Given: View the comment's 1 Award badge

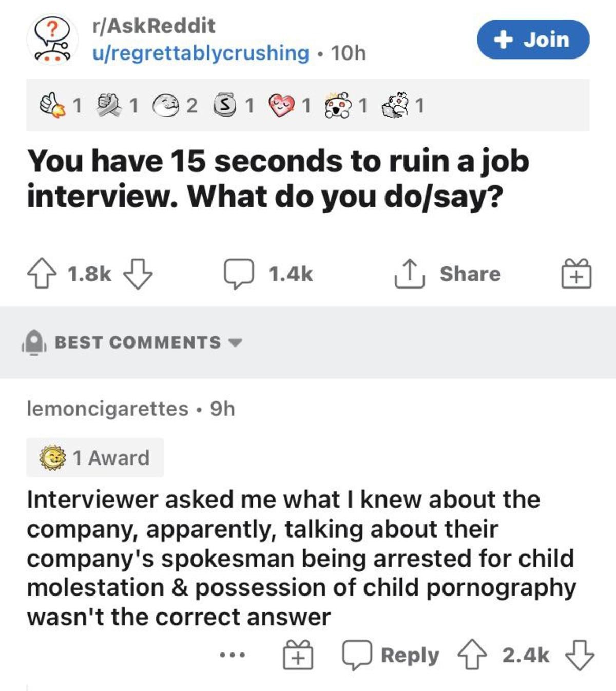Looking at the screenshot, I should (x=95, y=457).
